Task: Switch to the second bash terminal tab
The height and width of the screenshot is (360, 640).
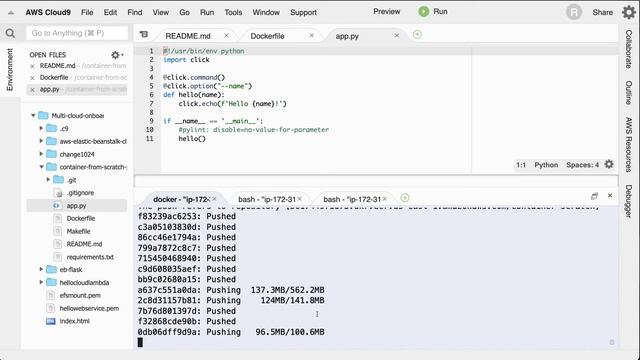Action: (352, 199)
